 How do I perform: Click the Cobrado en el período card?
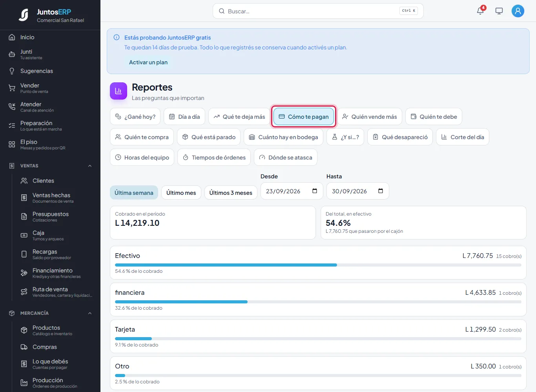tap(213, 222)
